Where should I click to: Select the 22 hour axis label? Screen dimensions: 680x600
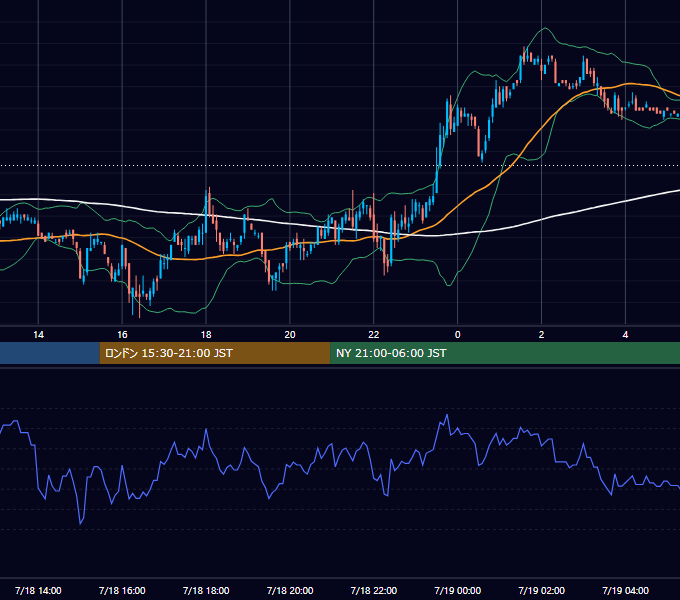click(373, 335)
